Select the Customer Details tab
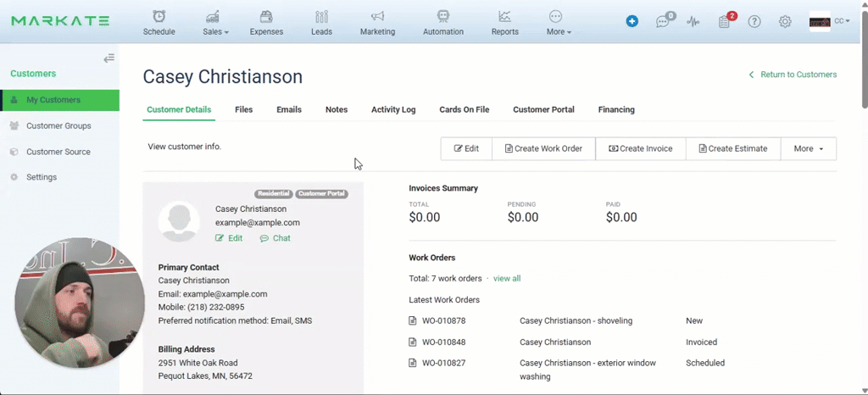 point(179,109)
